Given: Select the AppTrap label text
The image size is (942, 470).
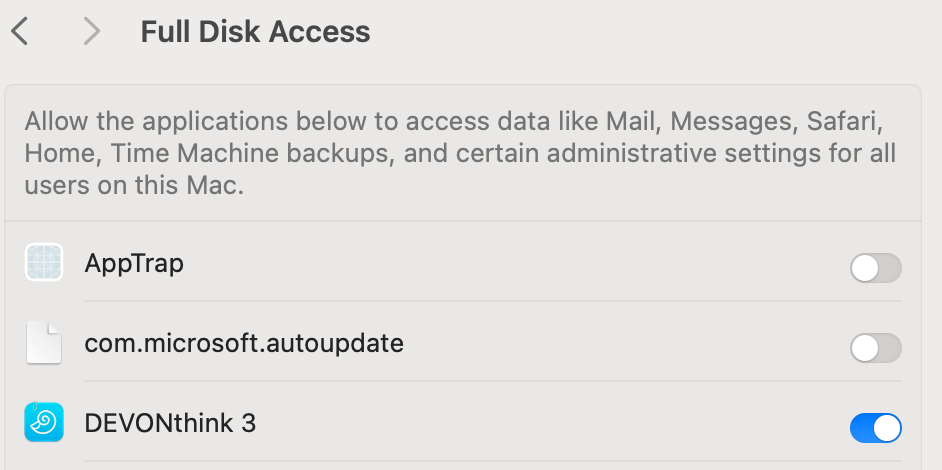Looking at the screenshot, I should [134, 264].
